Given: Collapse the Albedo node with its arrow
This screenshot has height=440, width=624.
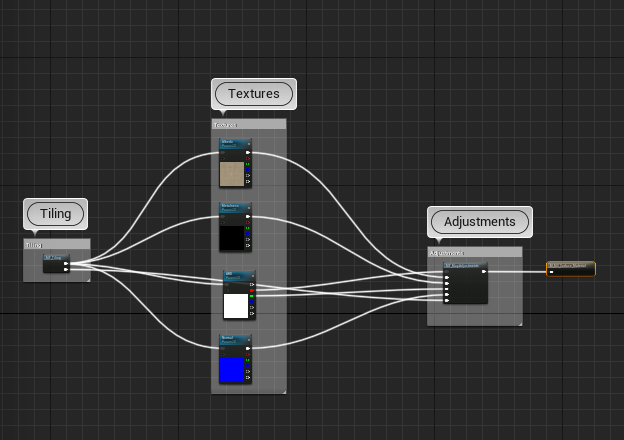Looking at the screenshot, I should tap(249, 144).
